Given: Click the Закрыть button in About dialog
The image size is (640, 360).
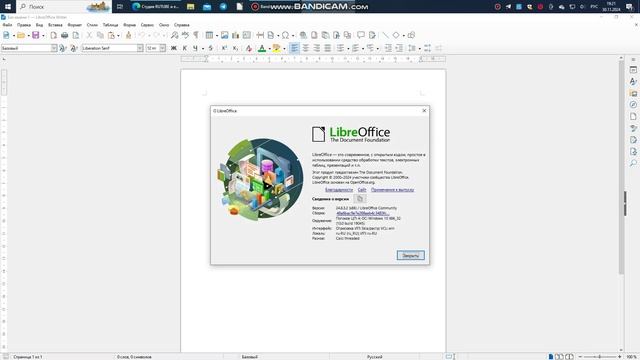Looking at the screenshot, I should [x=411, y=256].
